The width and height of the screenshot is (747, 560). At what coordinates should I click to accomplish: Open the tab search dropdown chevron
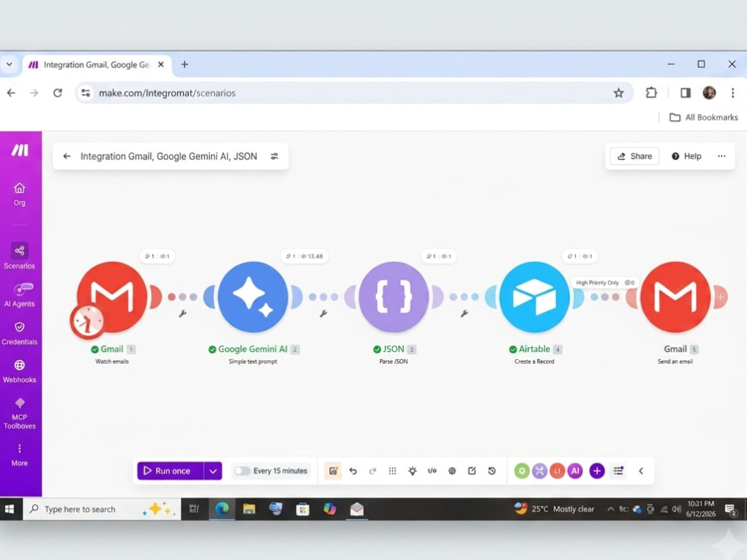pos(9,64)
